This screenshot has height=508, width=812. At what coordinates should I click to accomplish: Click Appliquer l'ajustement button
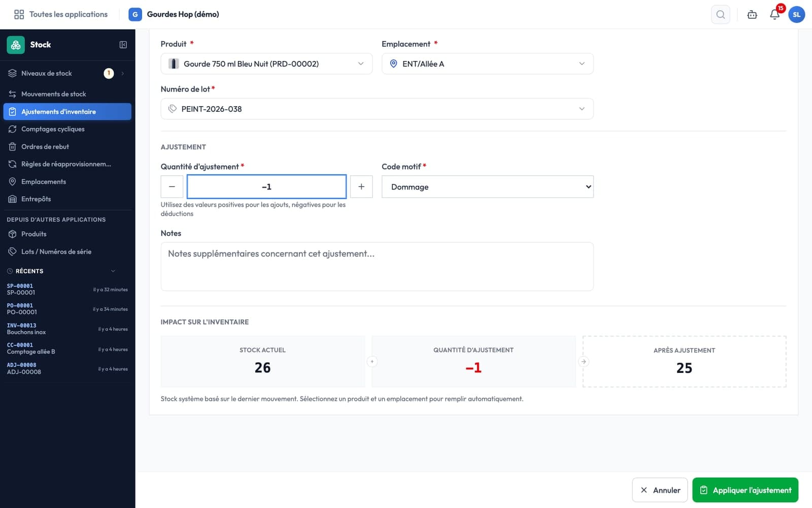pyautogui.click(x=745, y=490)
